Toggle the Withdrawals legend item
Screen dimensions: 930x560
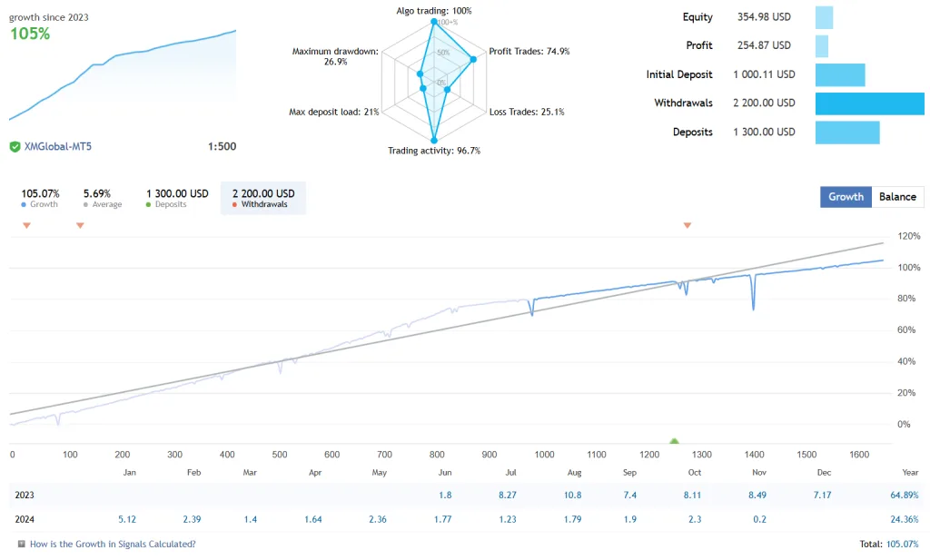pyautogui.click(x=263, y=198)
